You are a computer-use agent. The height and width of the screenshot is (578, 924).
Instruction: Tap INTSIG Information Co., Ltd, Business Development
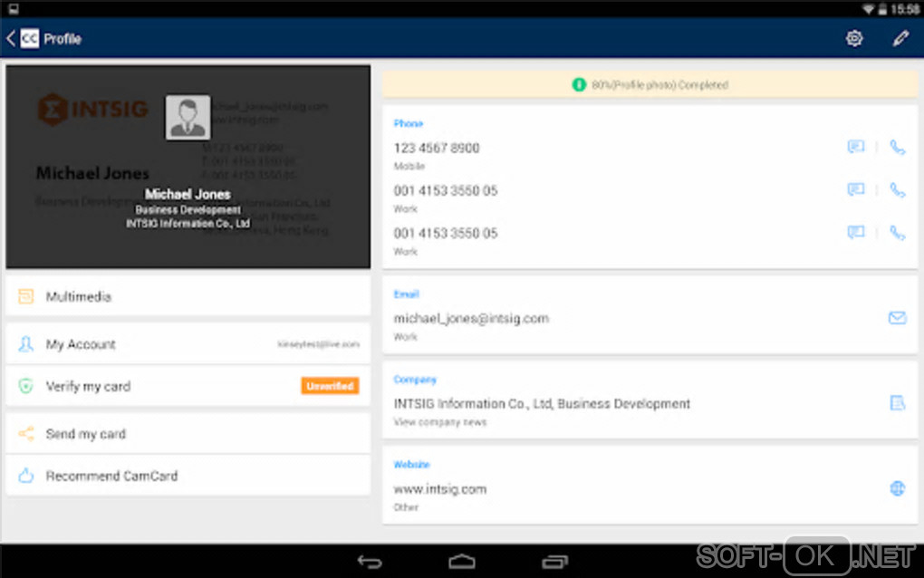click(x=542, y=403)
